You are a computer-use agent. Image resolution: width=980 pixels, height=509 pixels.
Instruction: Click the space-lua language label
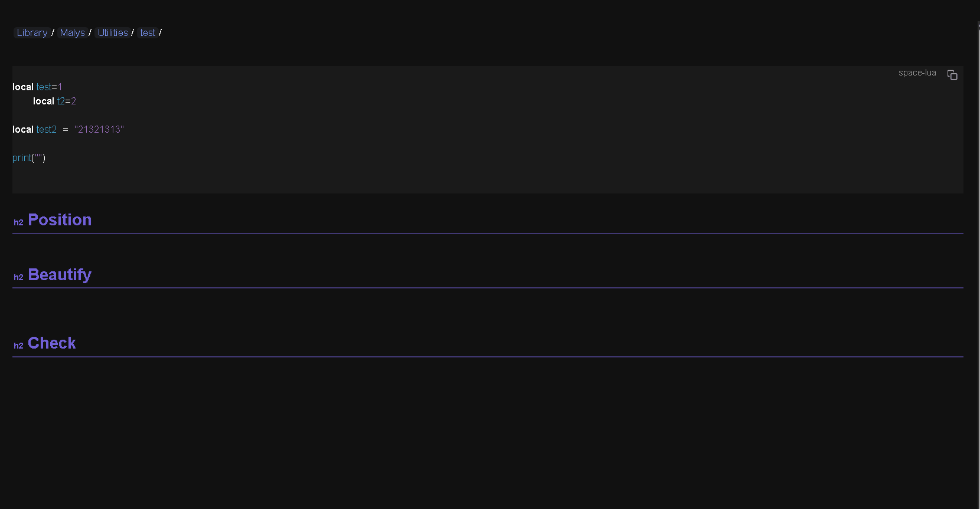coord(917,73)
